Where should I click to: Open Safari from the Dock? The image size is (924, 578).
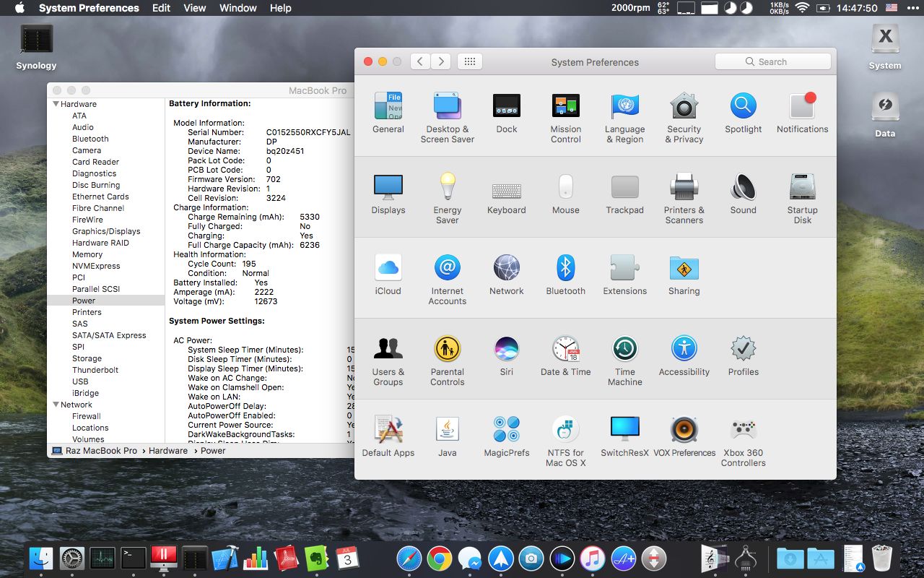409,558
